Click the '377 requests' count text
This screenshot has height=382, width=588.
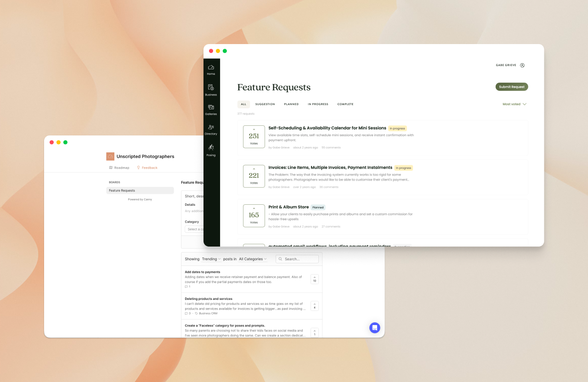point(246,114)
